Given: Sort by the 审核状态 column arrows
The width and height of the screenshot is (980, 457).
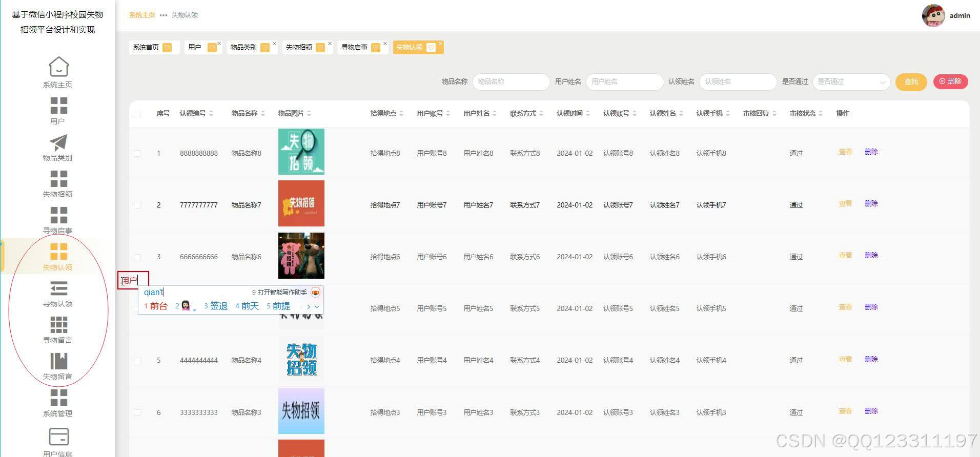Looking at the screenshot, I should (x=821, y=113).
